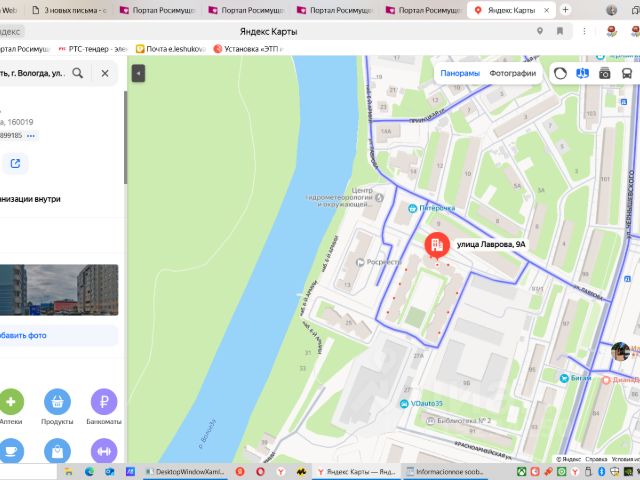Click the share link icon button

click(15, 164)
